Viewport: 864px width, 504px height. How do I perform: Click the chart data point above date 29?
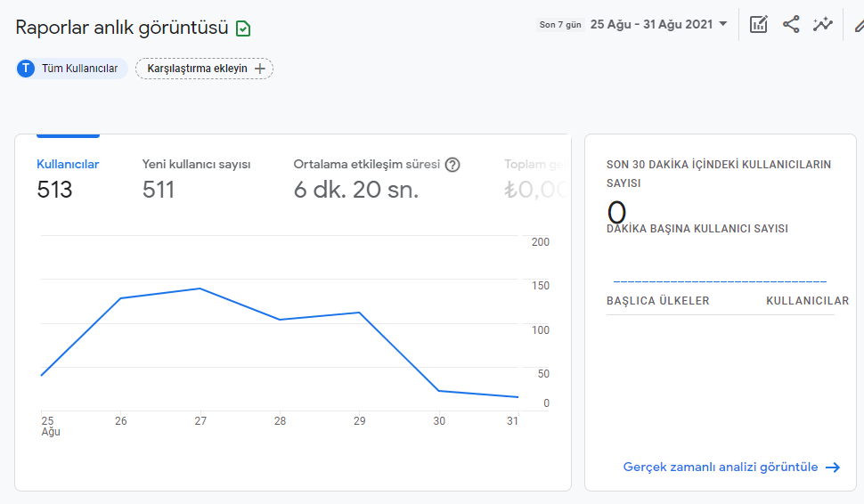(x=359, y=313)
